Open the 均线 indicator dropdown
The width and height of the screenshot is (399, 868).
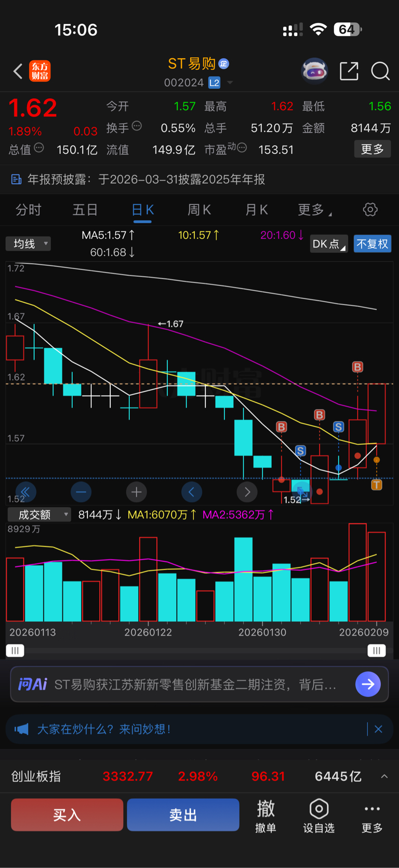[x=29, y=243]
